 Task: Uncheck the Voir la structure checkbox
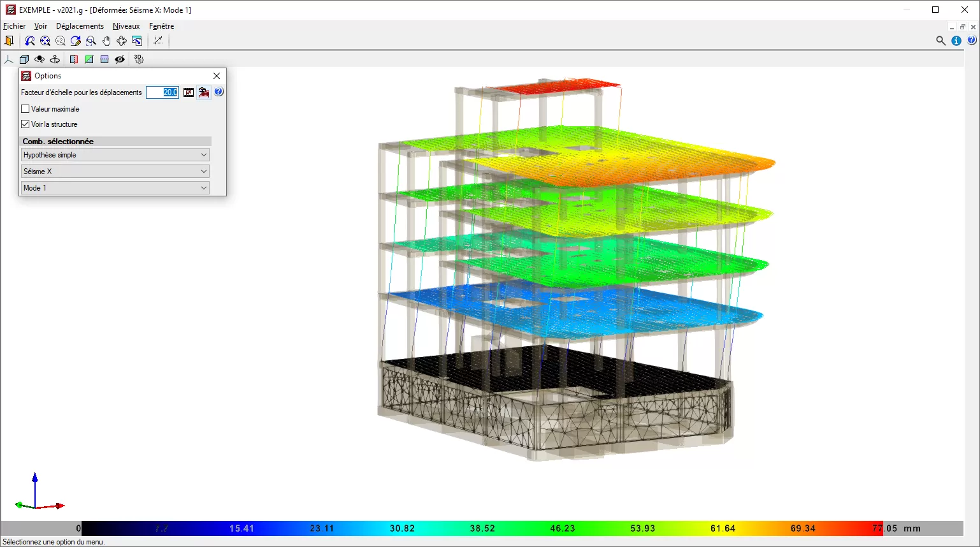(25, 124)
